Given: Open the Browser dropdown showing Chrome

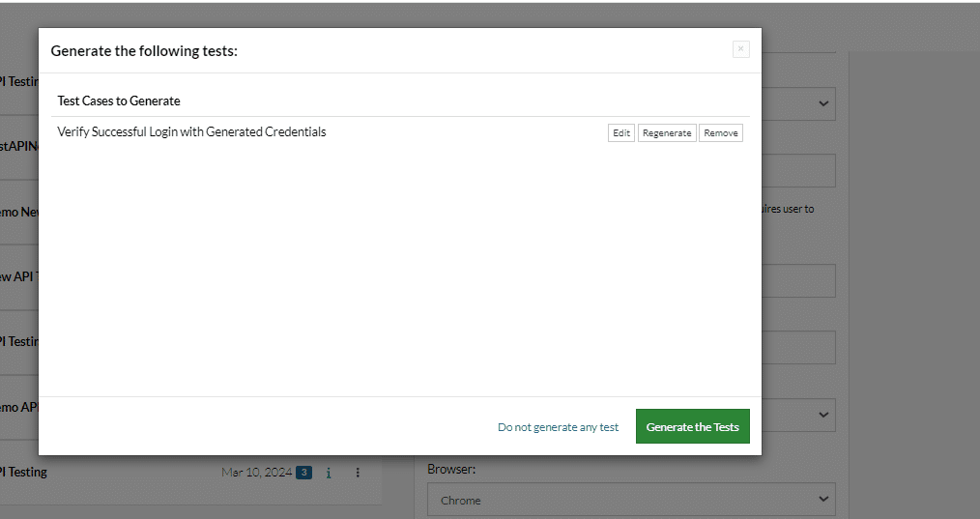Looking at the screenshot, I should pyautogui.click(x=631, y=499).
